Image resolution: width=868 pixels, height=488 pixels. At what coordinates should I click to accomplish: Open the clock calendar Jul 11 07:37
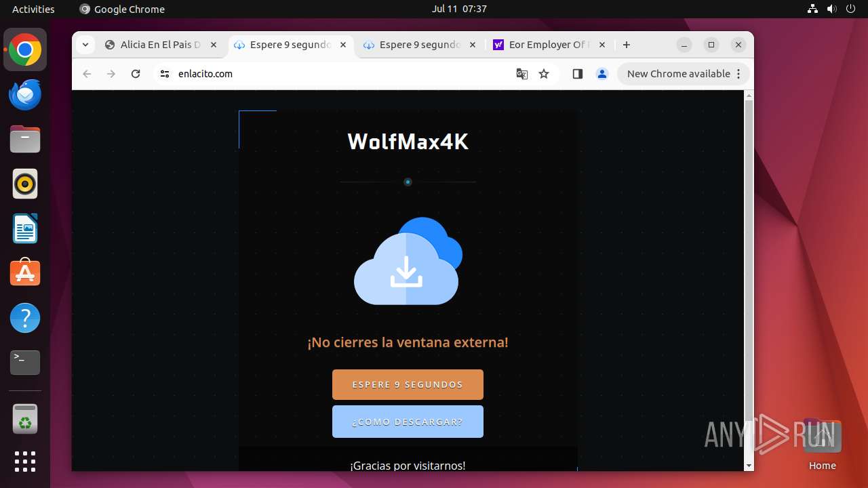coord(459,9)
